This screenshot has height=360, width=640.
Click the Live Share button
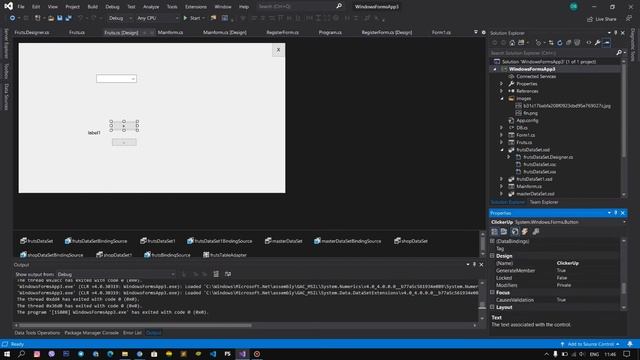coord(602,19)
